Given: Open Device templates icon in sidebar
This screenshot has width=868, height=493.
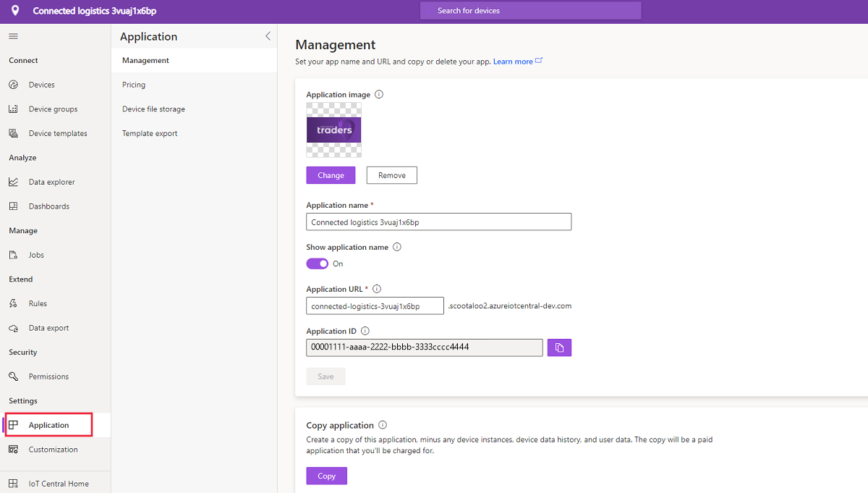Looking at the screenshot, I should coord(13,133).
